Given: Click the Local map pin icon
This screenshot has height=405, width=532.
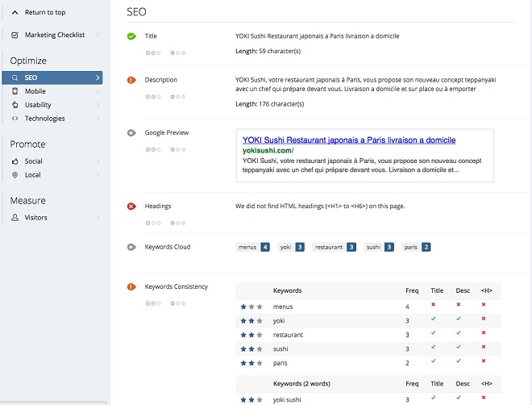Looking at the screenshot, I should [x=15, y=175].
